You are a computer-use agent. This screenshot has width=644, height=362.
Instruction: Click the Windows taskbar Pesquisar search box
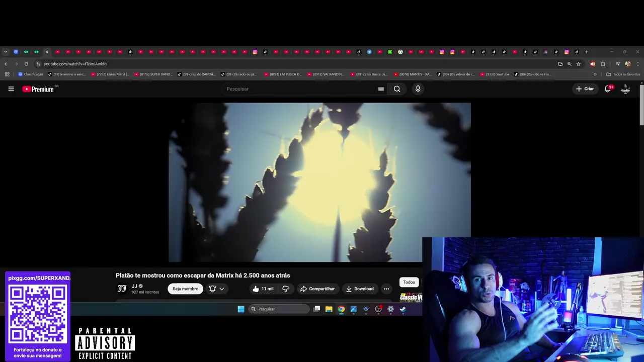pyautogui.click(x=279, y=309)
